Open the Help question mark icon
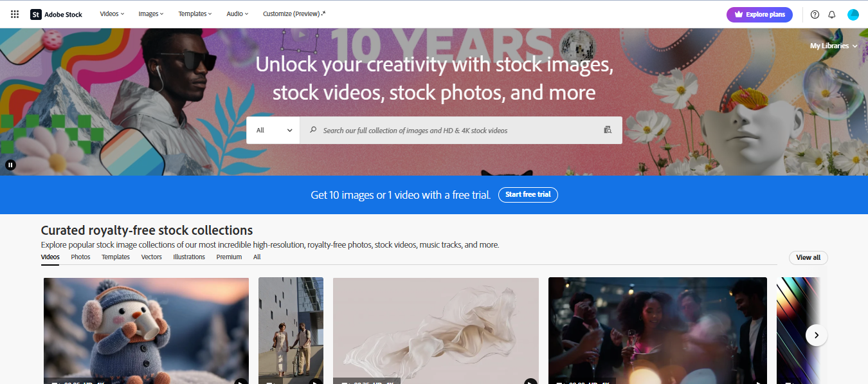Image resolution: width=868 pixels, height=384 pixels. pyautogui.click(x=814, y=14)
